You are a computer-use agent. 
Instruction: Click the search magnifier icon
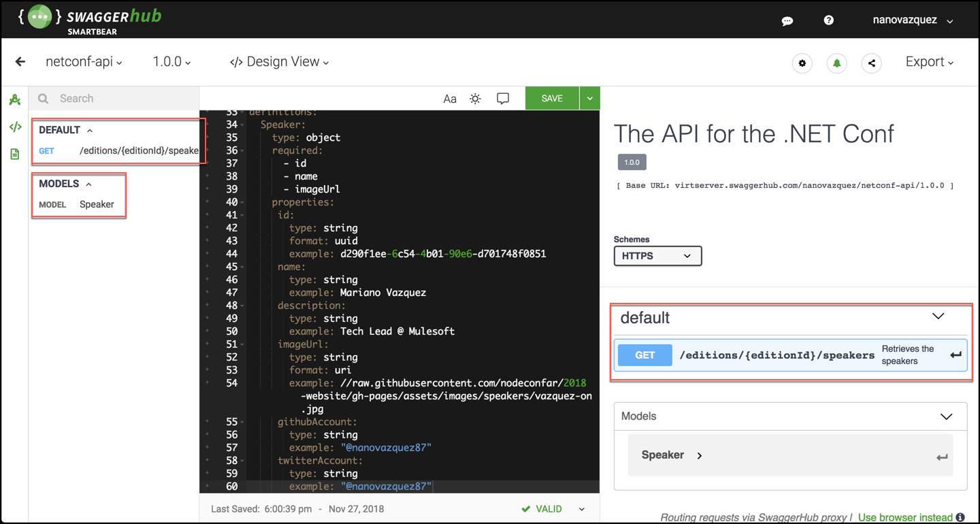point(44,99)
